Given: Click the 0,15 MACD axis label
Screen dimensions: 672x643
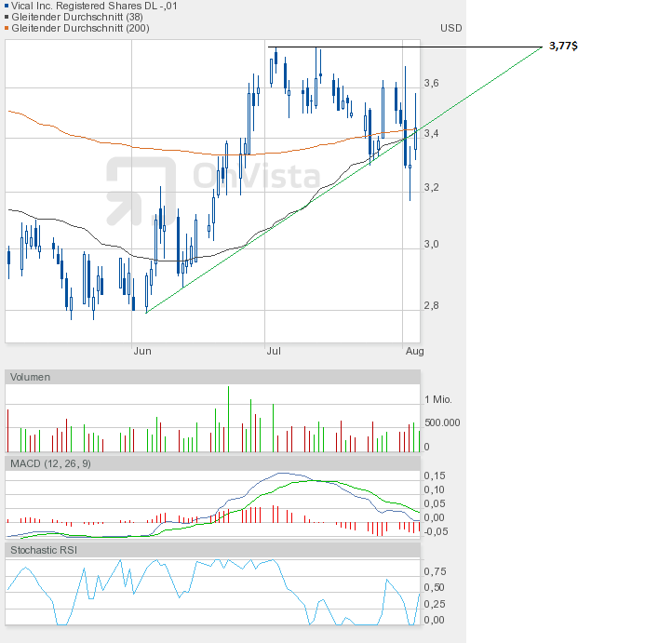Looking at the screenshot, I should (x=435, y=476).
